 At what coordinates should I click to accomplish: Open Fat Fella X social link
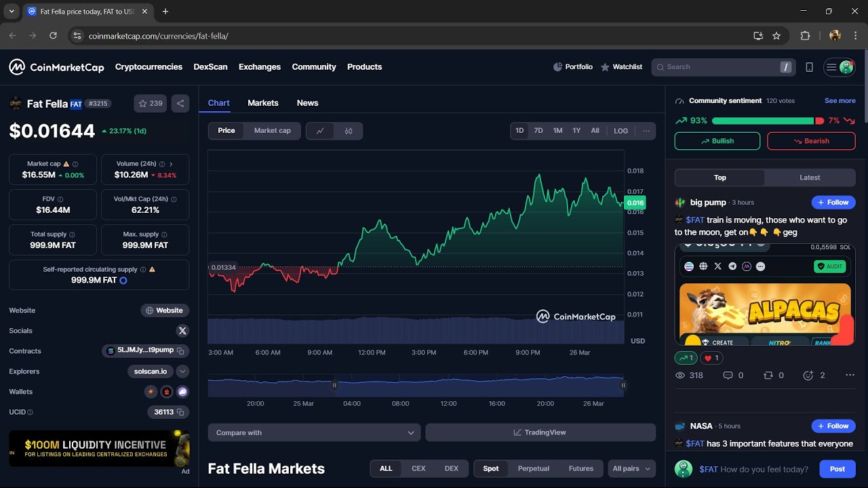182,331
